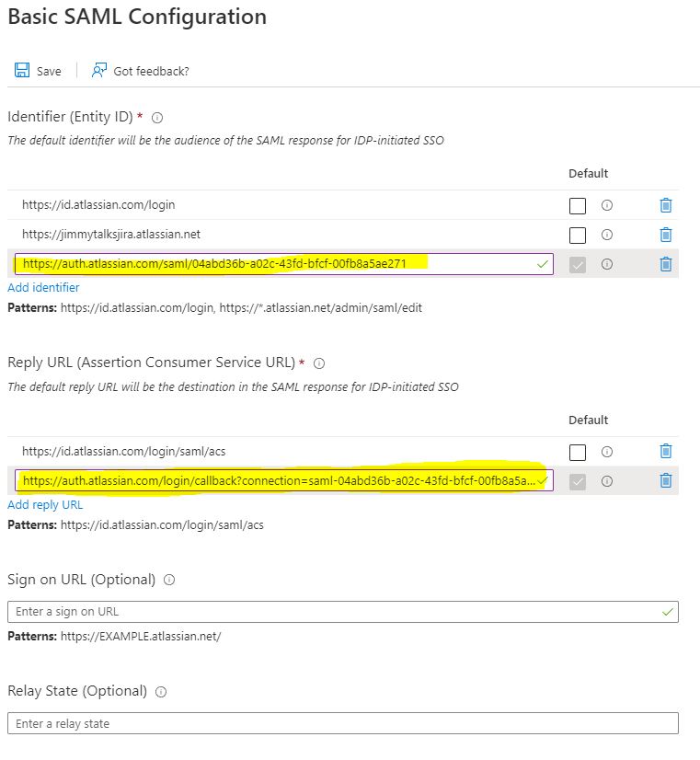
Task: Show info tooltip for Sign on URL (Optional)
Action: (x=169, y=580)
